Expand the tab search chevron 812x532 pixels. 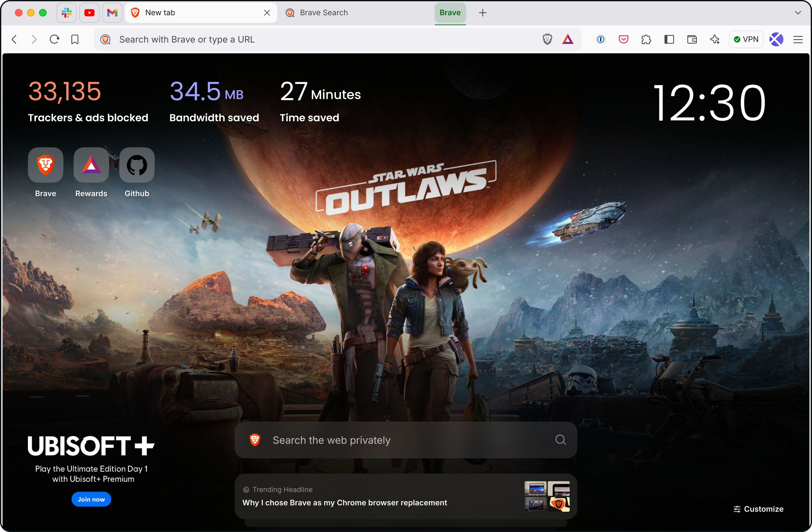798,13
